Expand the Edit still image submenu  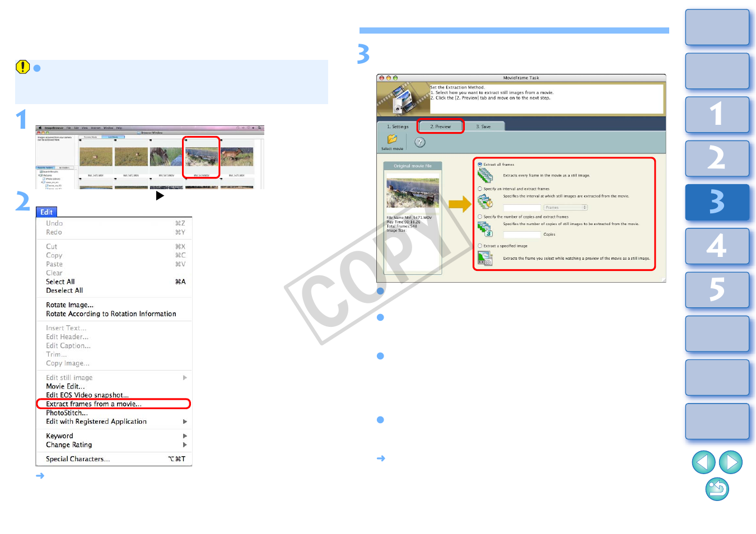pos(185,378)
